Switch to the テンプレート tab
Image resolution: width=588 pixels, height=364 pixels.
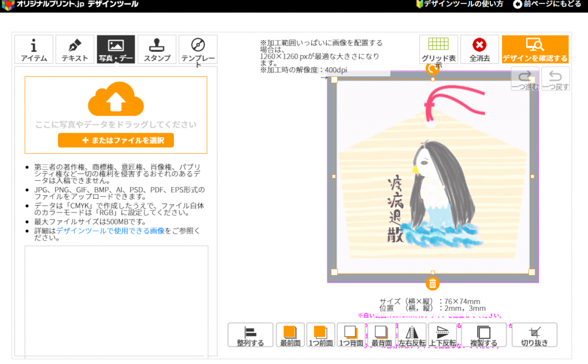click(x=198, y=49)
